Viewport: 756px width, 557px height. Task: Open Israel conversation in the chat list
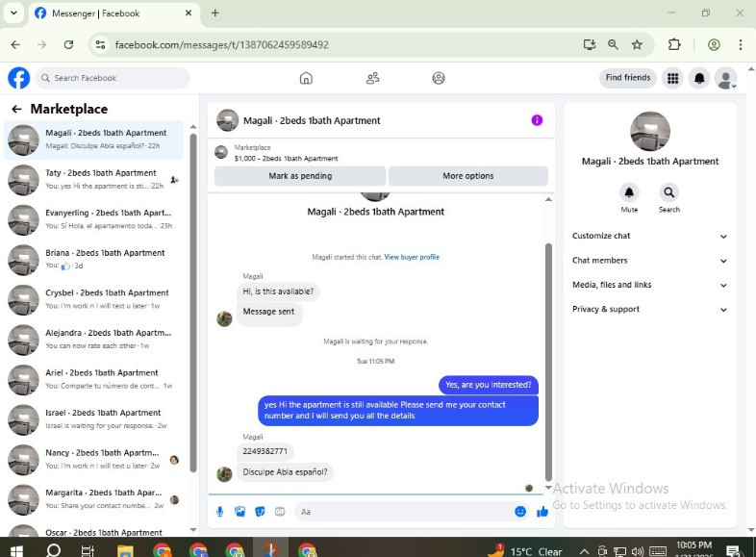(x=93, y=420)
